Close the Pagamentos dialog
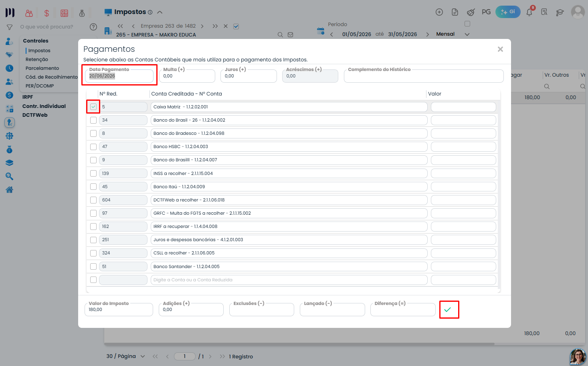 pos(500,49)
